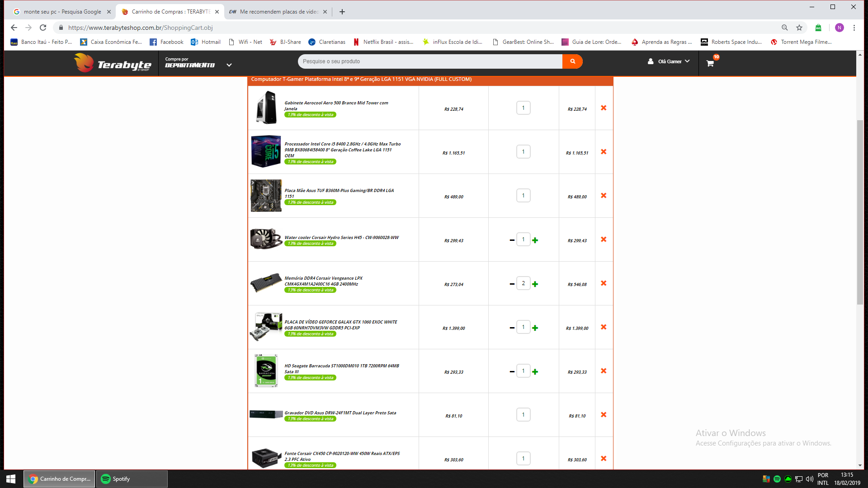Open the taskbar clock and date
Viewport: 868px width, 488px height.
847,479
